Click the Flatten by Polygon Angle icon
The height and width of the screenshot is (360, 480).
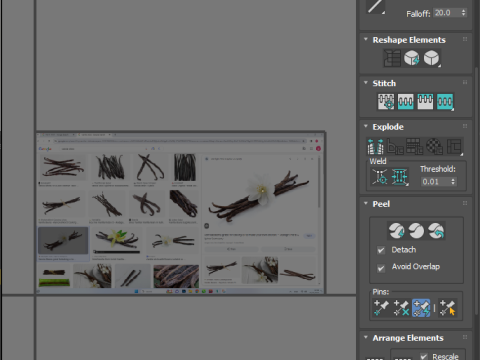click(395, 147)
